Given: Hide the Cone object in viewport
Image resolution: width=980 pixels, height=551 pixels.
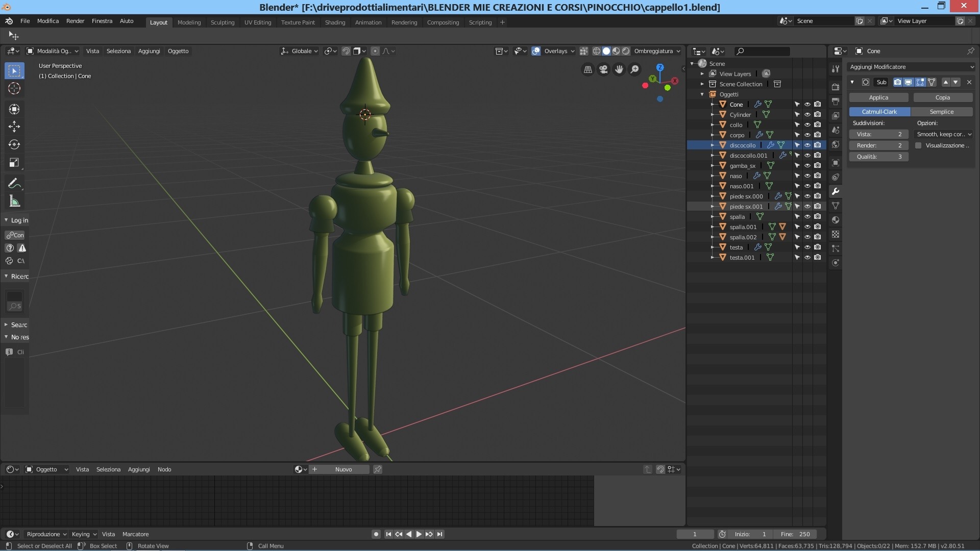Looking at the screenshot, I should tap(807, 104).
